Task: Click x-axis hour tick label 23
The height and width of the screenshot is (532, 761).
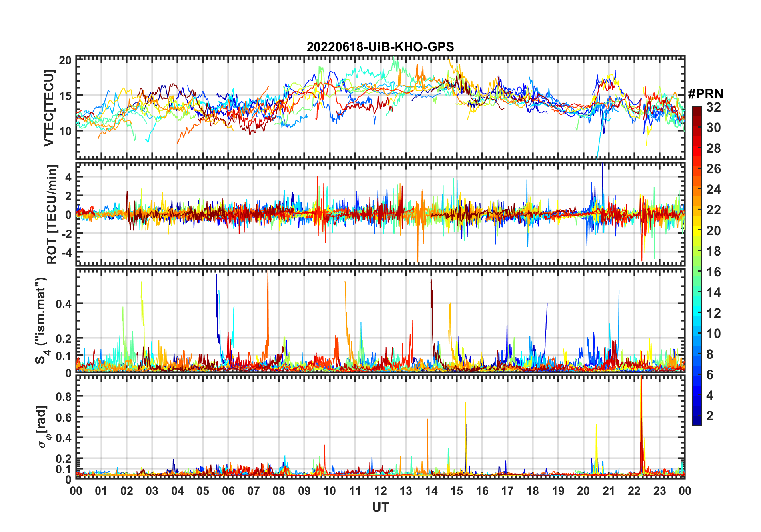Action: click(x=660, y=491)
